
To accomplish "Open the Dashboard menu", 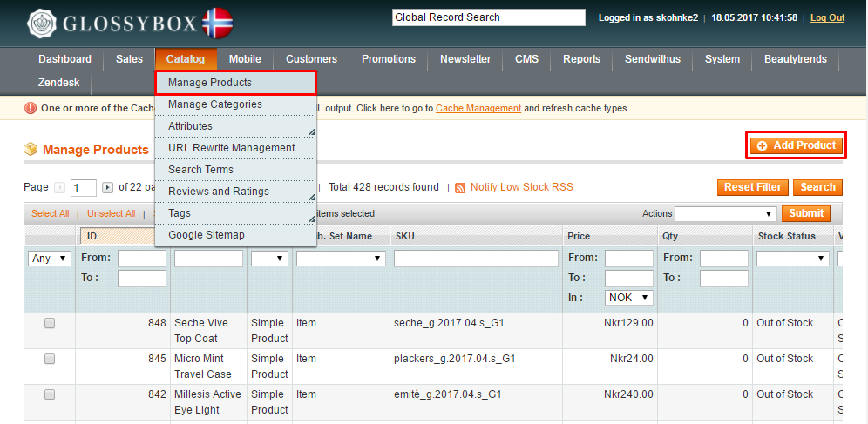I will click(x=64, y=59).
